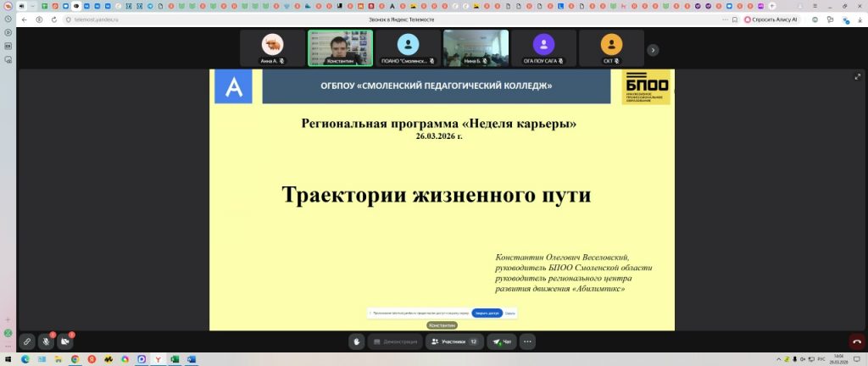Select Константин's video thumbnail
868x366 pixels.
(x=340, y=48)
